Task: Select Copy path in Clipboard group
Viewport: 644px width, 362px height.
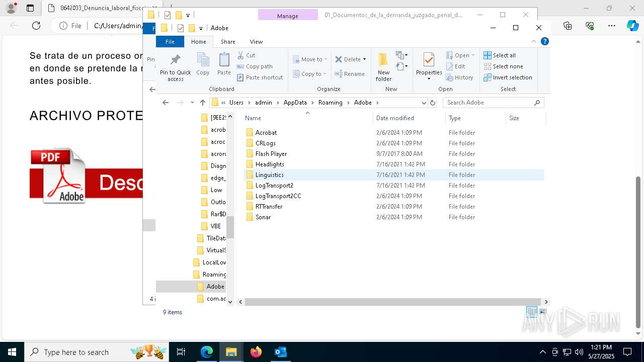Action: (x=255, y=66)
